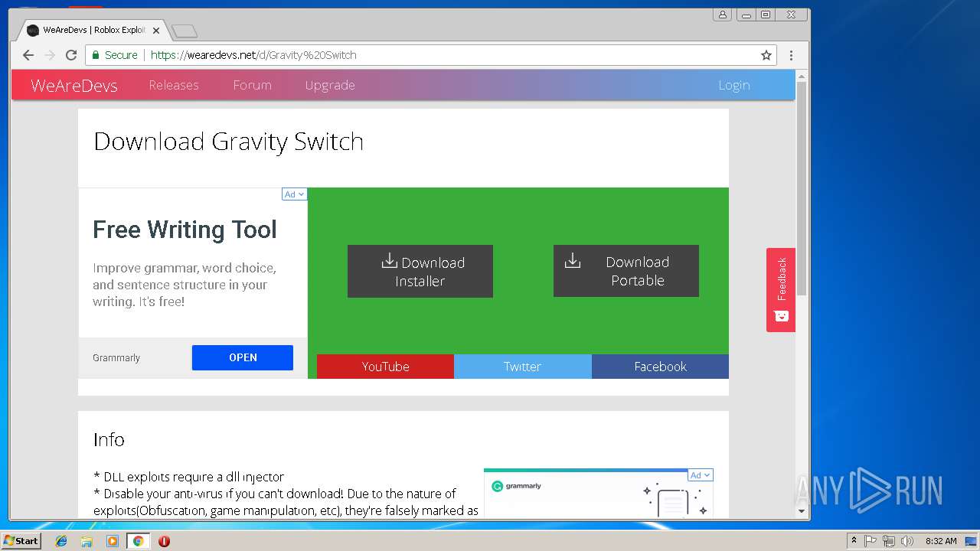Open a new browser tab
The height and width of the screenshot is (551, 980).
(x=185, y=31)
